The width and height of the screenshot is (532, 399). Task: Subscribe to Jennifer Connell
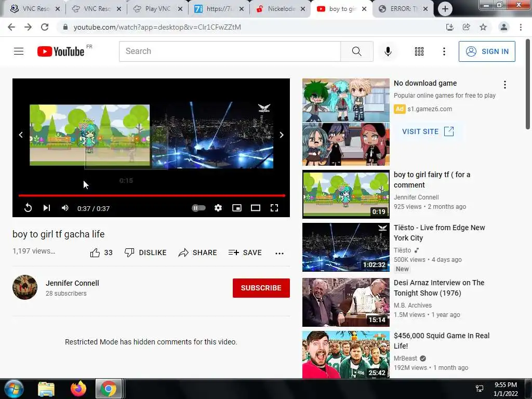pyautogui.click(x=261, y=288)
